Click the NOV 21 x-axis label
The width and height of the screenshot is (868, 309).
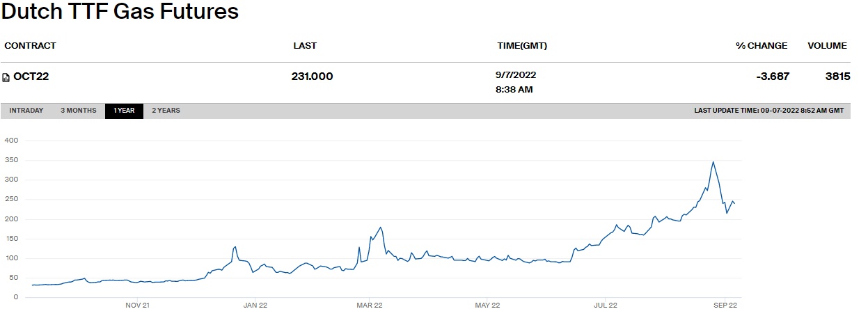(137, 305)
